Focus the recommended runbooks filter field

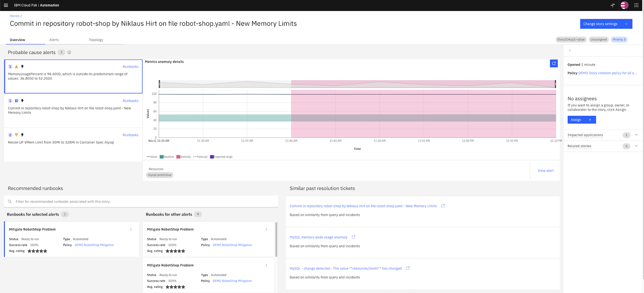(x=141, y=202)
